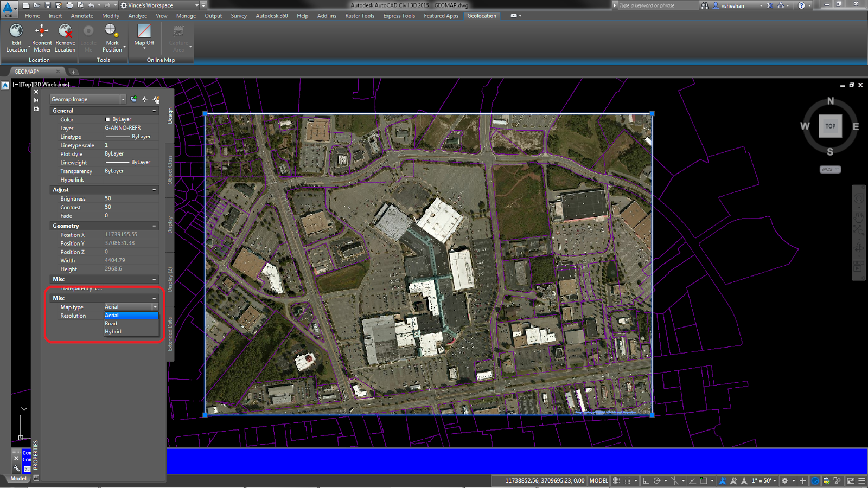The height and width of the screenshot is (488, 868).
Task: Toggle Object Snap in the status bar
Action: (675, 481)
